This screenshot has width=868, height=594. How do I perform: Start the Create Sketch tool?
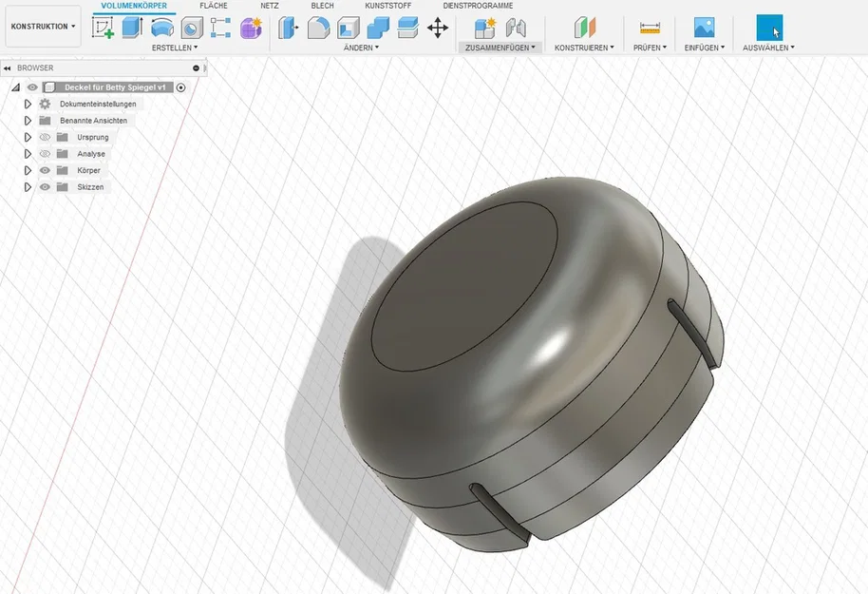[x=103, y=28]
